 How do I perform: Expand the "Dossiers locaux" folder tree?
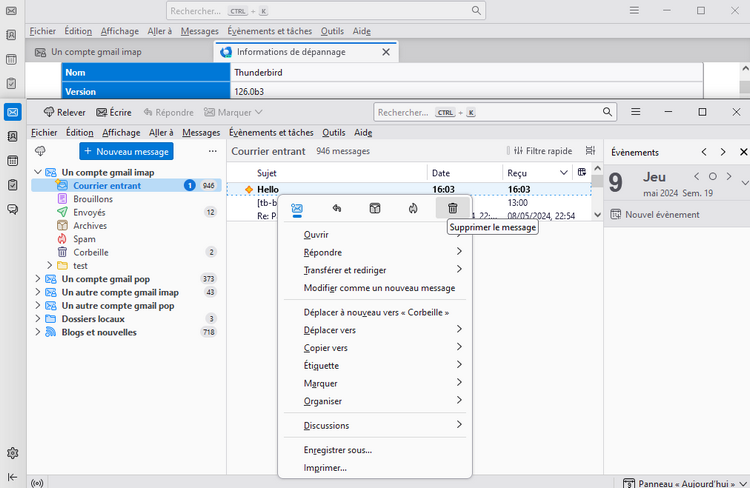(x=38, y=319)
